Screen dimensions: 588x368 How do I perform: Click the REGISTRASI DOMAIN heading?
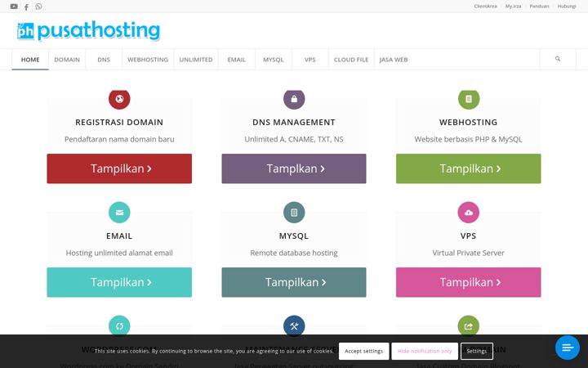[119, 123]
